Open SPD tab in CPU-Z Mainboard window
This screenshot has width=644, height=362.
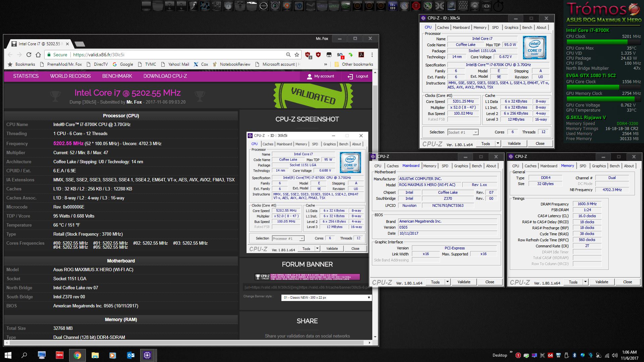tap(445, 166)
